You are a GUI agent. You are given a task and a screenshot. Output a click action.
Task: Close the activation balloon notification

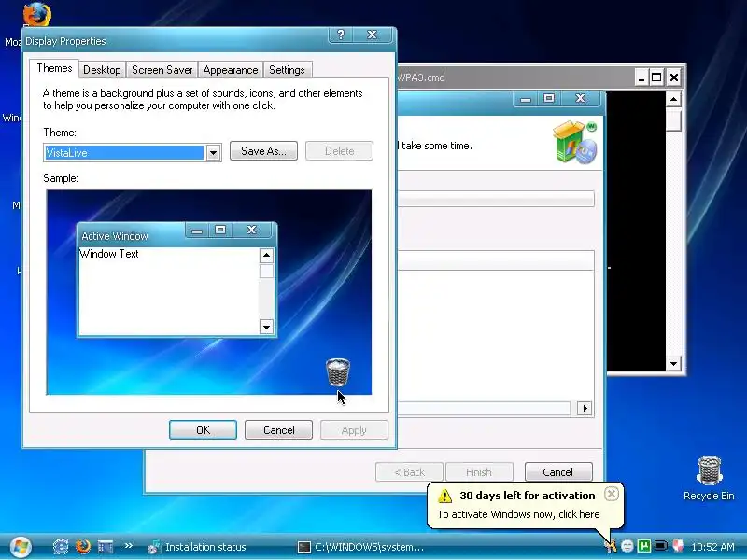(x=612, y=494)
